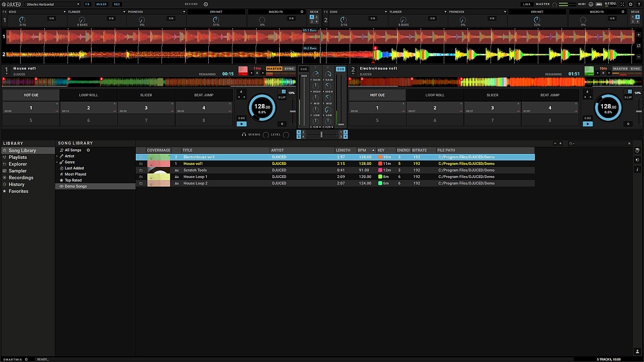Click the LINK button in top bar
This screenshot has width=644, height=362.
point(527,4)
